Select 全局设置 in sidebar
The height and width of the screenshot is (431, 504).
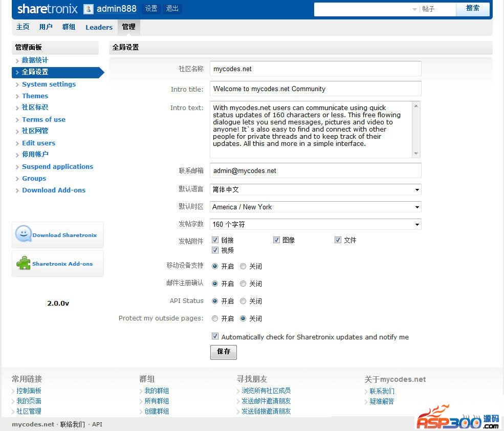click(58, 72)
